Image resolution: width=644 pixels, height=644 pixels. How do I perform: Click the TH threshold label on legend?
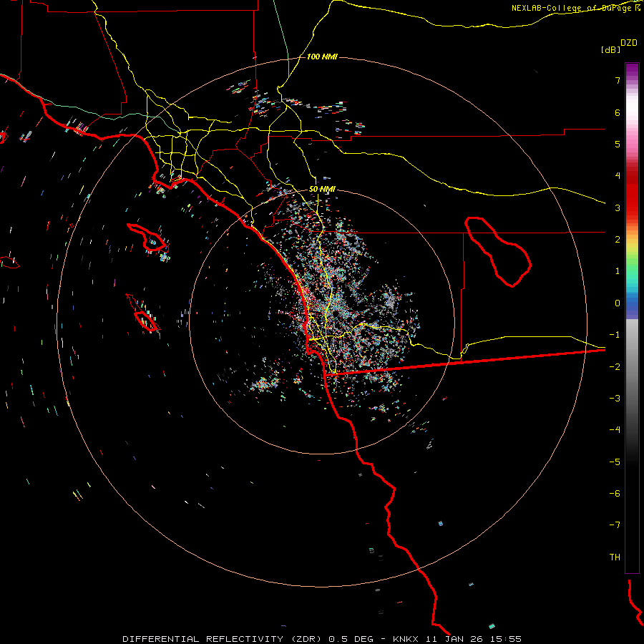coord(615,557)
